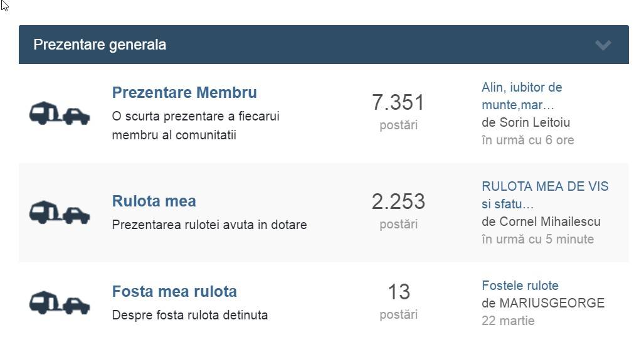
Task: Click the 13 postări count
Action: point(398,292)
